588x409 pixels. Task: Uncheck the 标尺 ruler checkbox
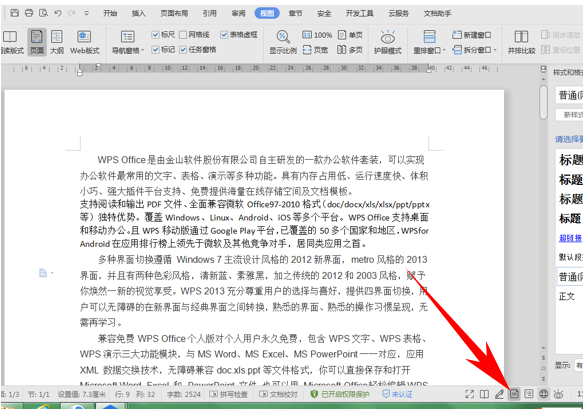tap(155, 35)
